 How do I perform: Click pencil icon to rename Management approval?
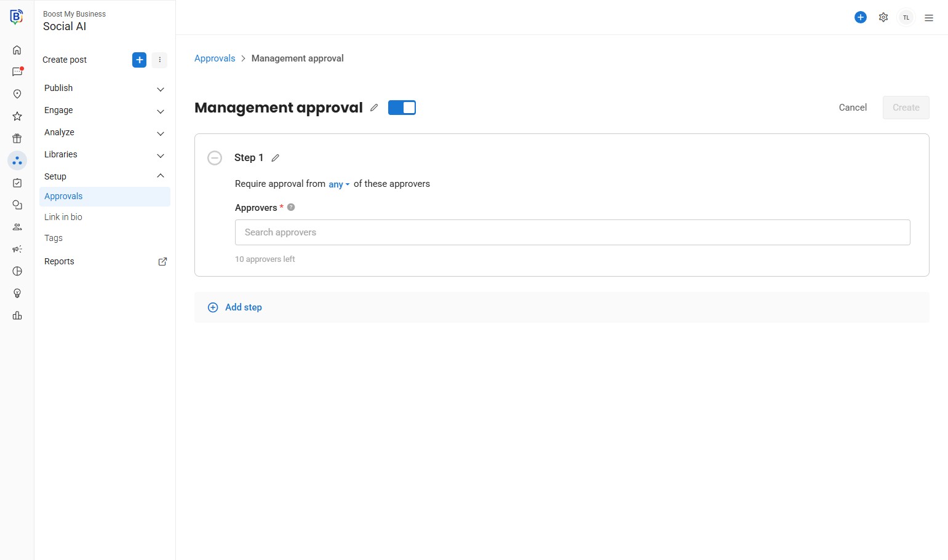[x=374, y=108]
